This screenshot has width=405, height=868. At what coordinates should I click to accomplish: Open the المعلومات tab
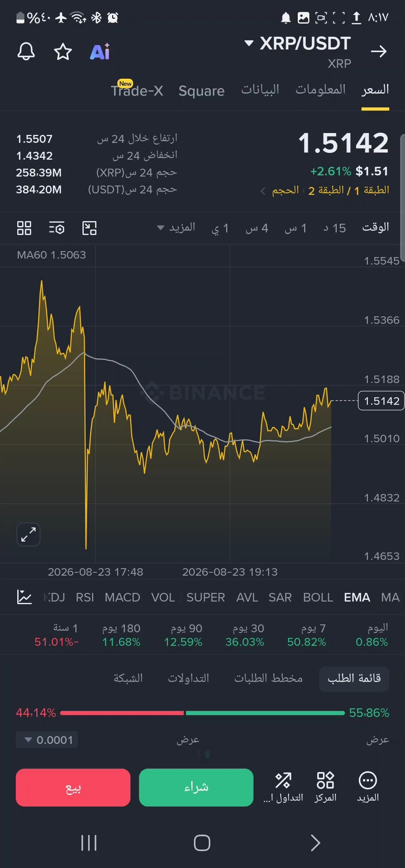pyautogui.click(x=321, y=90)
